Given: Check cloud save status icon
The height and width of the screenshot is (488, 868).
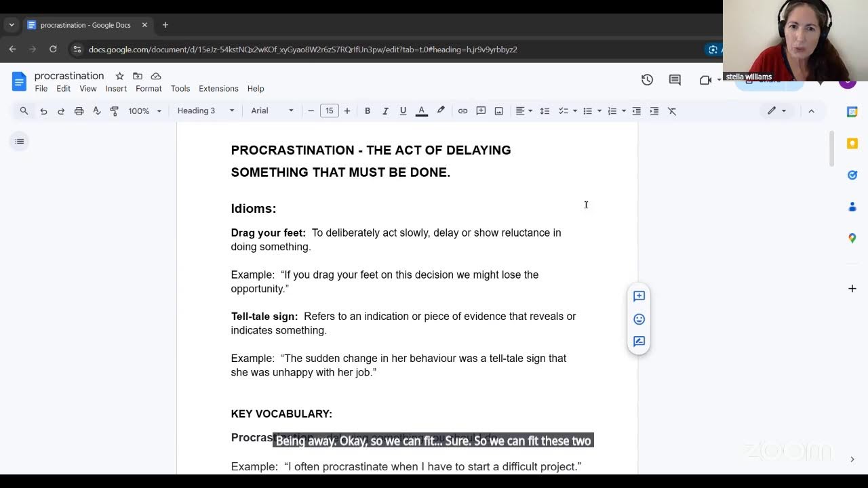Looking at the screenshot, I should click(x=156, y=76).
